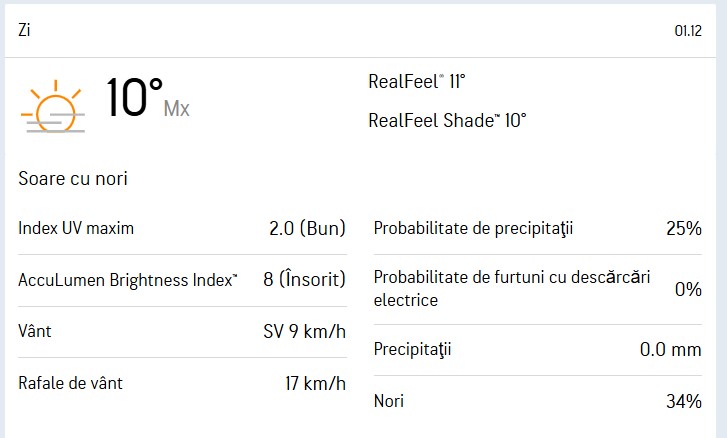Click the 34% cloud cover value
727x438 pixels.
point(684,401)
